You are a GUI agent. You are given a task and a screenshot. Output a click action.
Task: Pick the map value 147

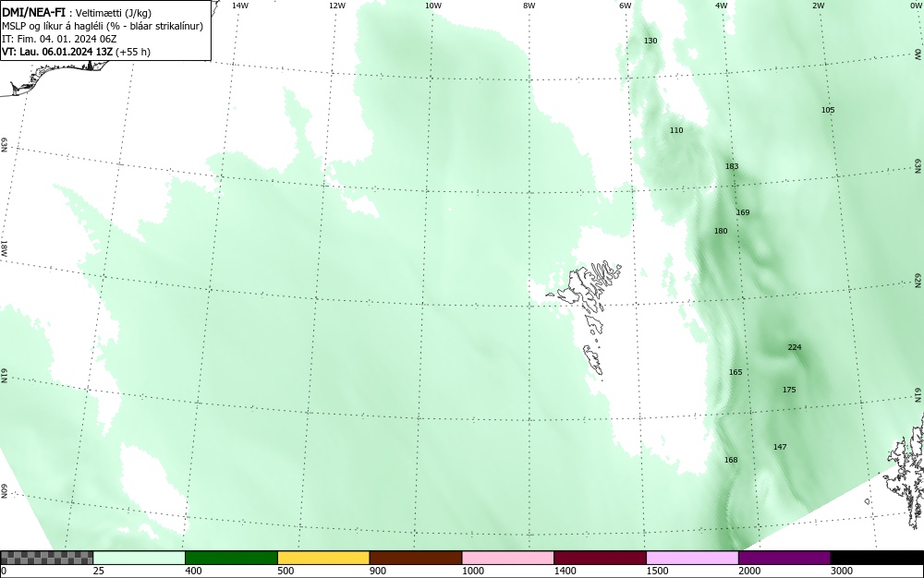pos(780,447)
